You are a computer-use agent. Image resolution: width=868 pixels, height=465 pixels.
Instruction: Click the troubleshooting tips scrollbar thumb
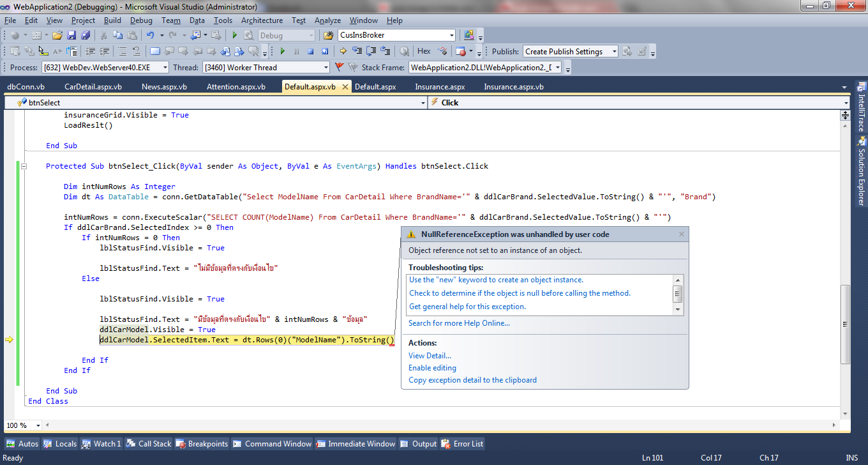click(678, 294)
